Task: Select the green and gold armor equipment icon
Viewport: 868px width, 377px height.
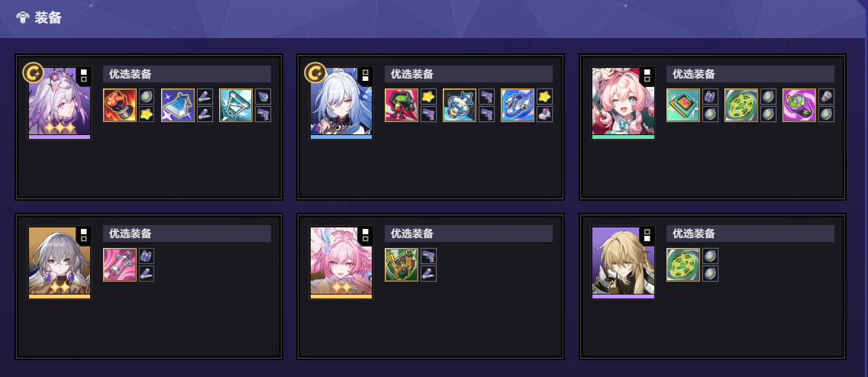Action: [402, 265]
